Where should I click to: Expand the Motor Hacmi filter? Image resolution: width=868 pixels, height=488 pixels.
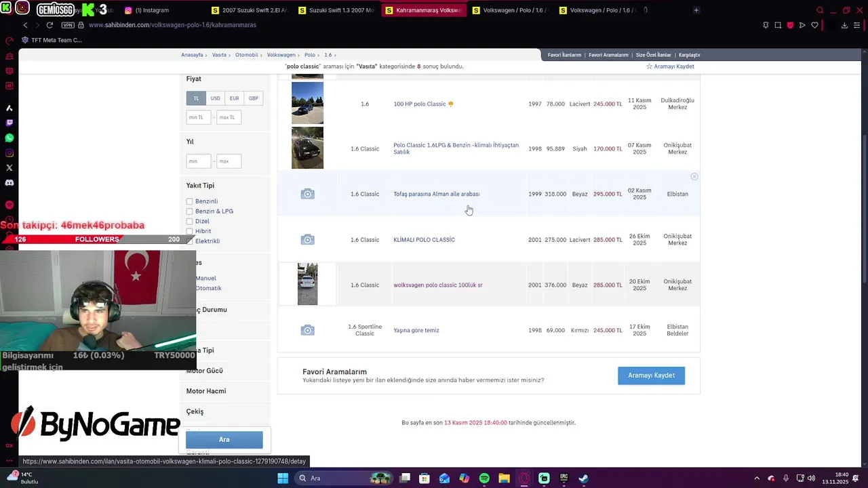[x=206, y=391]
